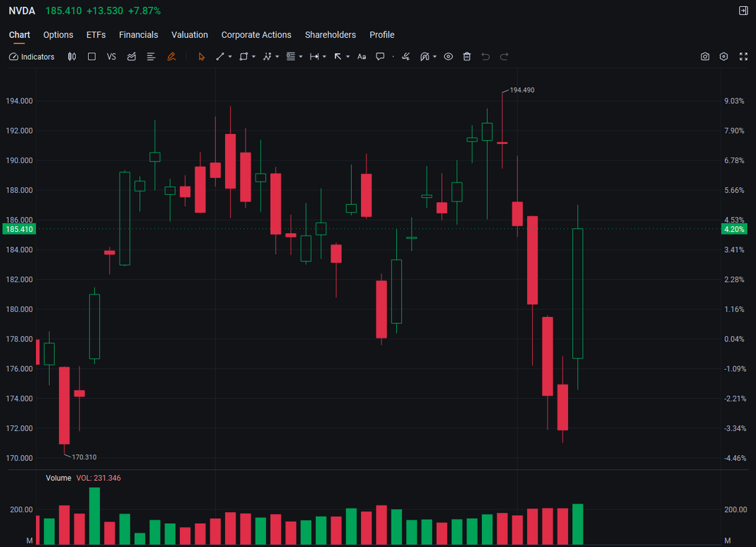Click the last green candlestick body
This screenshot has width=756, height=547.
pyautogui.click(x=578, y=294)
